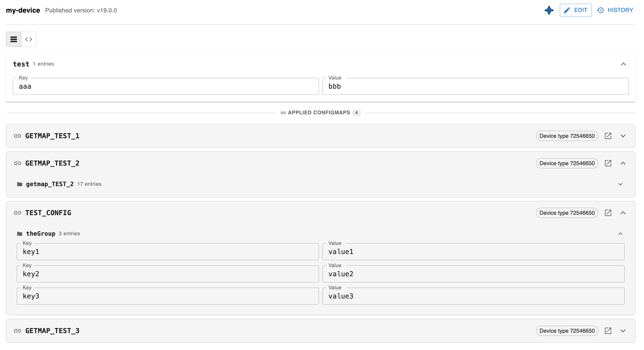Screen dimensions: 644x350
Task: Expand the getmap_TEST_2 group with 17 entries
Action: (x=620, y=184)
